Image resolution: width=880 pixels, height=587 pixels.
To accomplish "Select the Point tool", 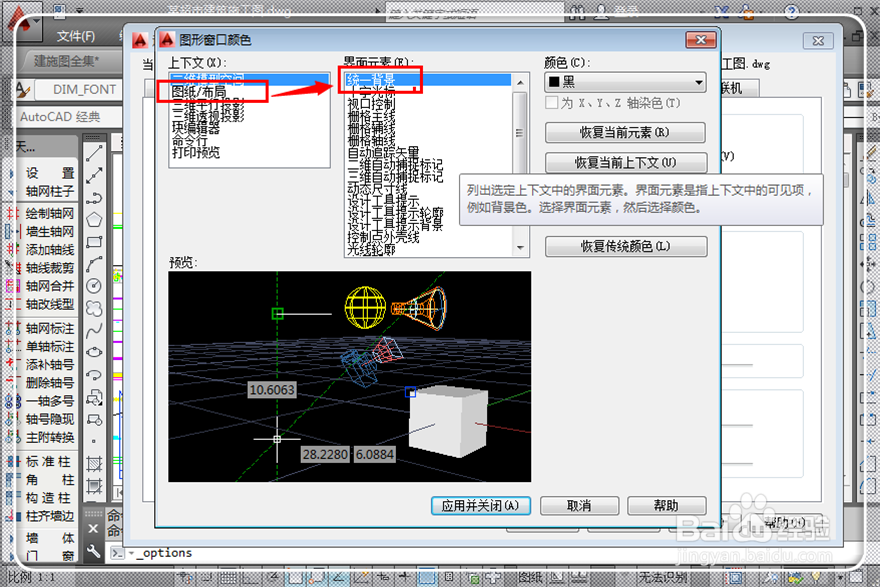I will click(94, 441).
